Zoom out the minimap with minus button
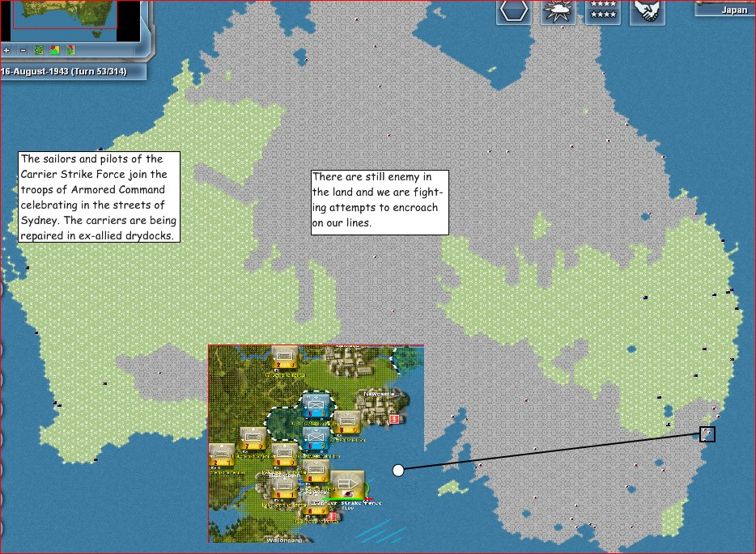Viewport: 756px width, 554px height. click(x=23, y=49)
